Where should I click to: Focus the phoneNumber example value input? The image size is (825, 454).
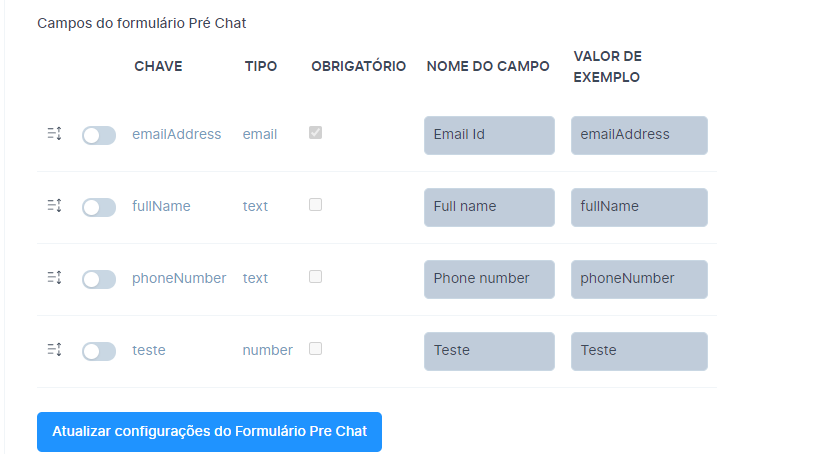(x=639, y=279)
